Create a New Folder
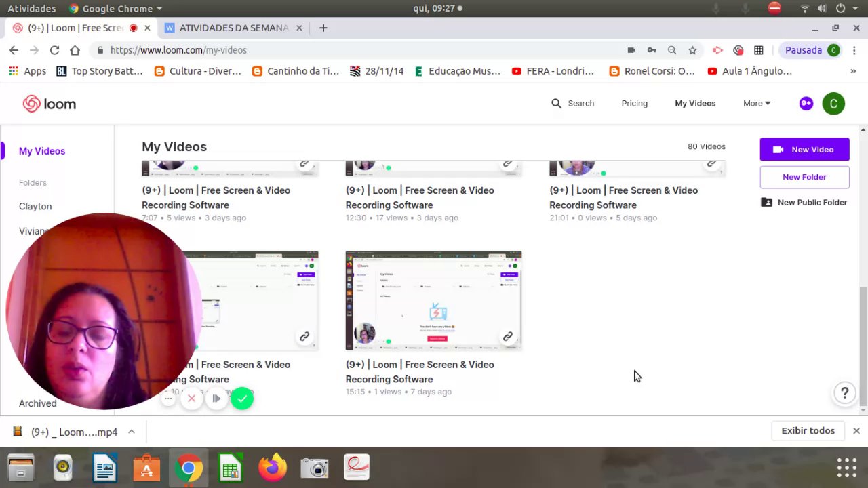 point(804,177)
